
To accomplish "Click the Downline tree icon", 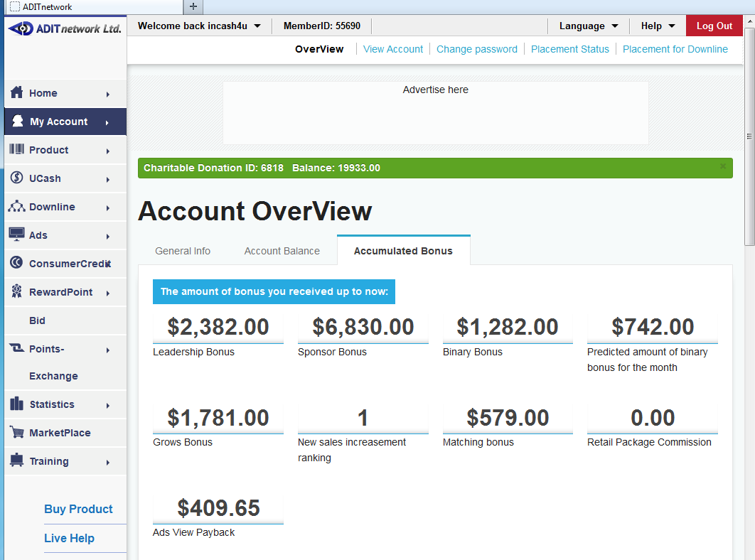I will [x=16, y=206].
